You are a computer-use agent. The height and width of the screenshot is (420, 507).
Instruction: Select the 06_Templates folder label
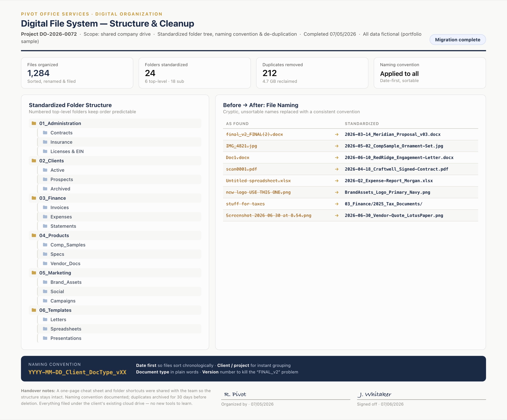click(x=55, y=310)
